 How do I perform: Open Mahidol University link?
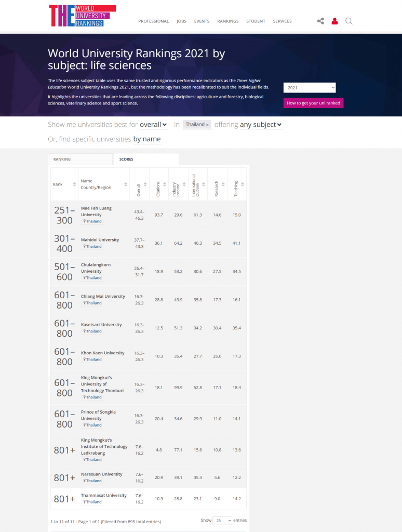click(100, 240)
